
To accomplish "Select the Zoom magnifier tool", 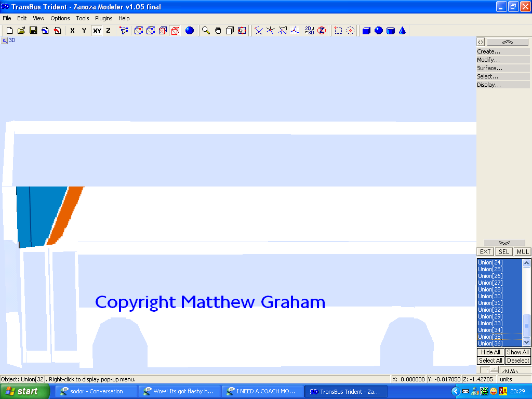I will [x=206, y=31].
